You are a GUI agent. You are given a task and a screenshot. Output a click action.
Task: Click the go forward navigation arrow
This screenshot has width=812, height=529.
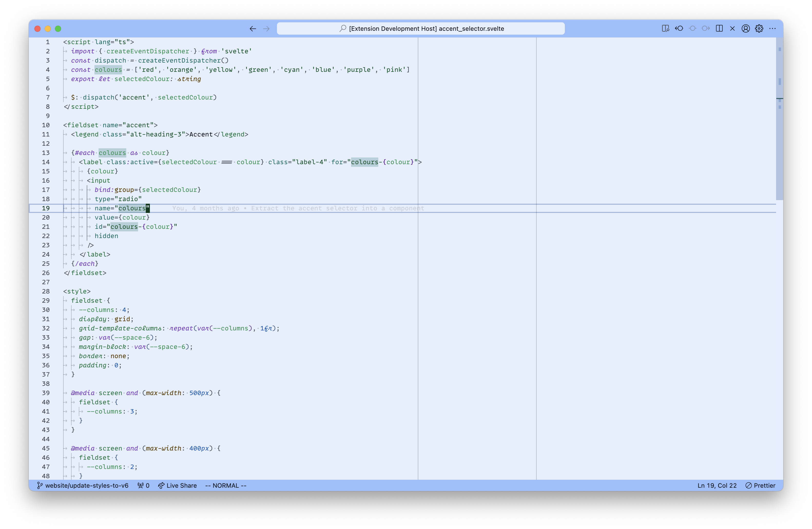click(x=266, y=28)
